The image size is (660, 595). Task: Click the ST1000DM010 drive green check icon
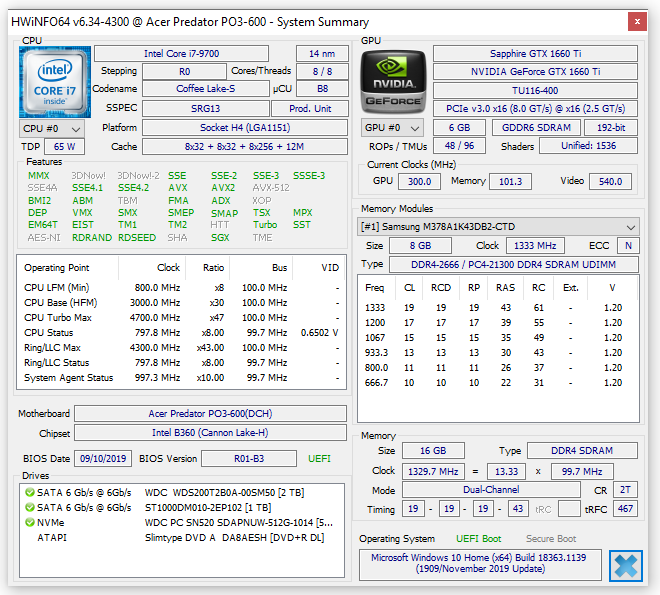tap(29, 507)
